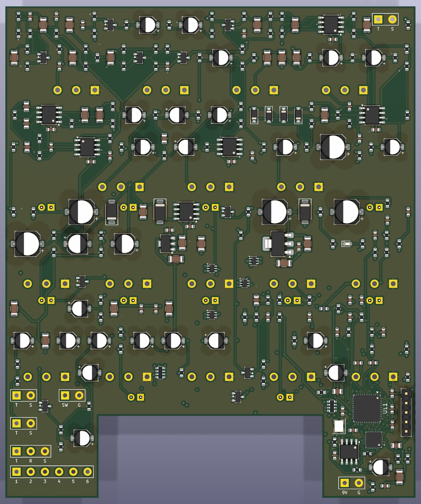Image resolution: width=421 pixels, height=504 pixels.
Task: Click T pad in header left of SW
Action: (16, 395)
